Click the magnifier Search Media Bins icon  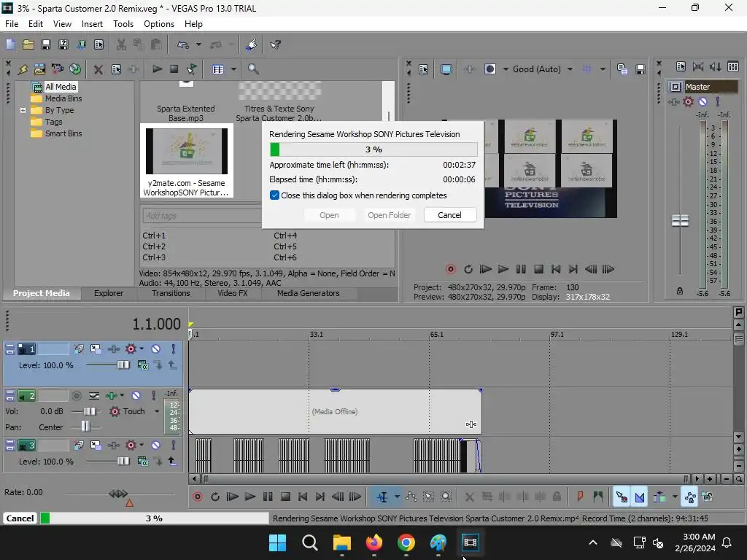[x=253, y=69]
